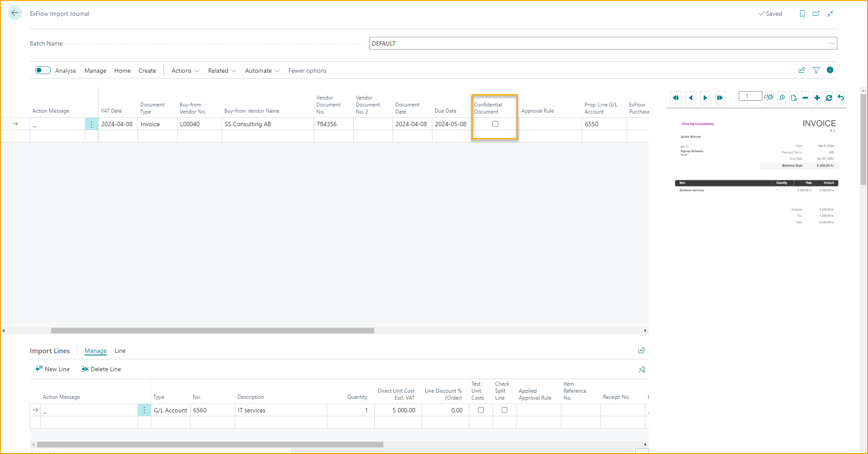Toggle the Analyse mode switch
This screenshot has height=454, width=868.
(x=43, y=71)
